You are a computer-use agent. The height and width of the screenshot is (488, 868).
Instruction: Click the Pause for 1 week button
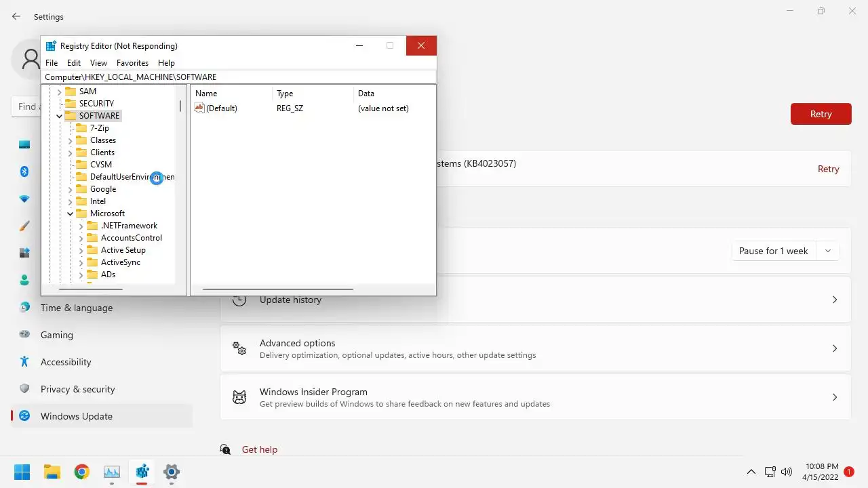tap(774, 251)
